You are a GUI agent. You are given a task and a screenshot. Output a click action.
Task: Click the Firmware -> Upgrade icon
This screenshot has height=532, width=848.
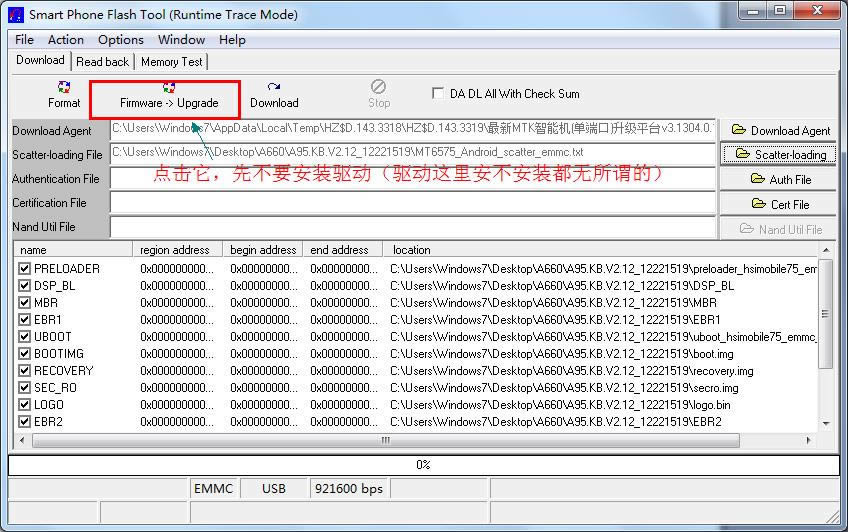click(x=168, y=95)
